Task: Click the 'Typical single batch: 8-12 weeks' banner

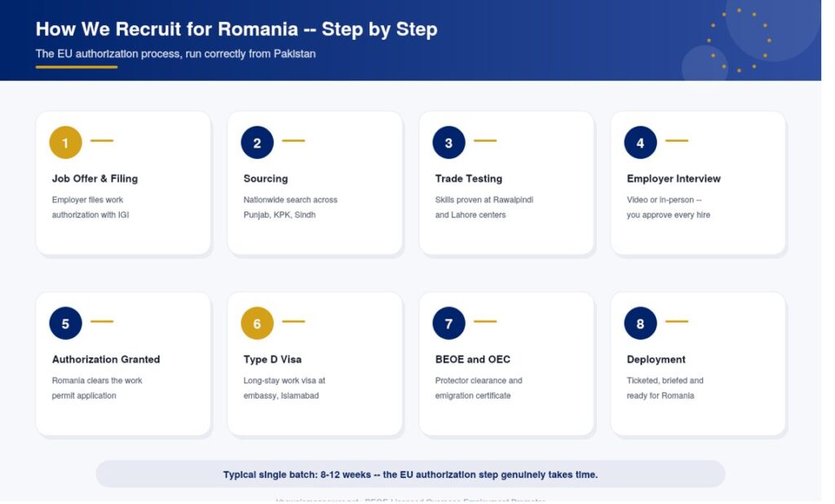Action: [411, 474]
